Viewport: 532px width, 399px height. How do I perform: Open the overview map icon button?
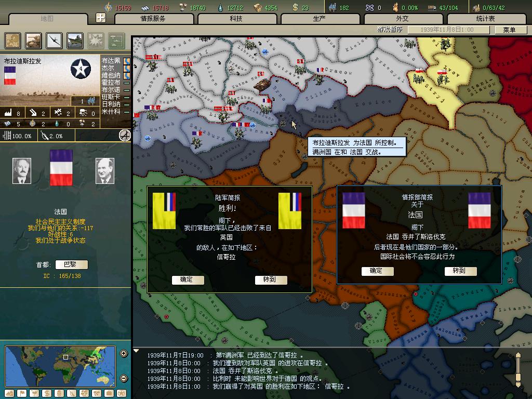click(12, 41)
